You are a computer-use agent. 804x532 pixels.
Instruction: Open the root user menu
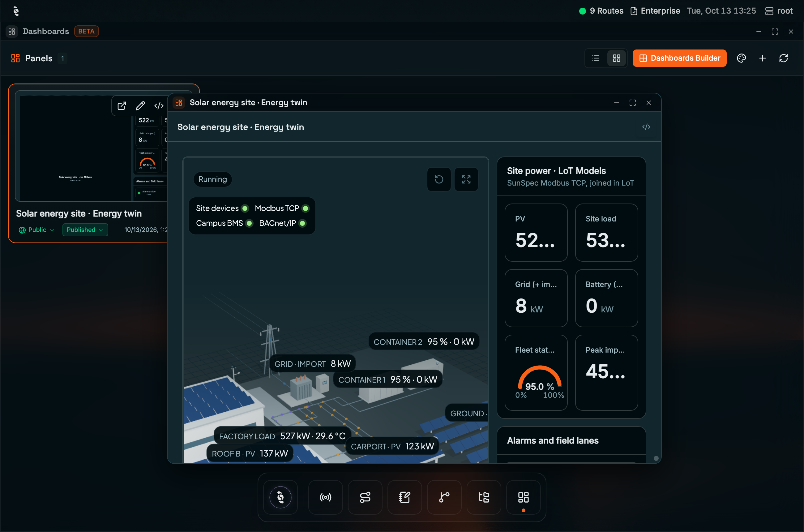pyautogui.click(x=779, y=11)
